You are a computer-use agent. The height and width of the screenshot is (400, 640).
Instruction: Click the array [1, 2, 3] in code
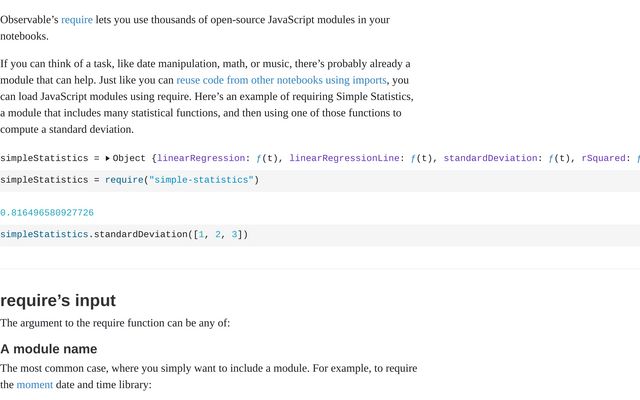[217, 235]
